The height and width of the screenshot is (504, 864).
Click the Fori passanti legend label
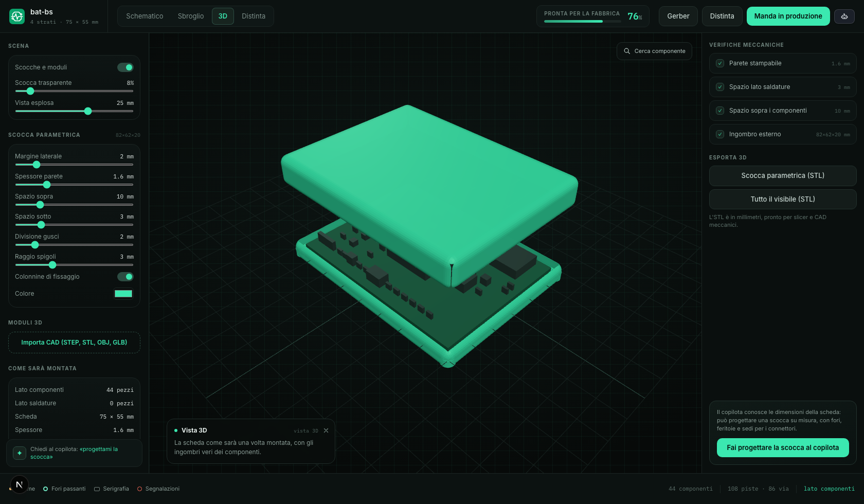pos(68,489)
